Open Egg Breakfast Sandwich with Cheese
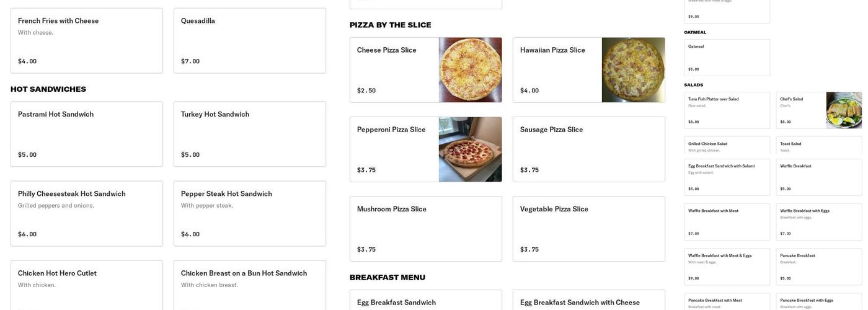868x310 pixels. point(588,301)
